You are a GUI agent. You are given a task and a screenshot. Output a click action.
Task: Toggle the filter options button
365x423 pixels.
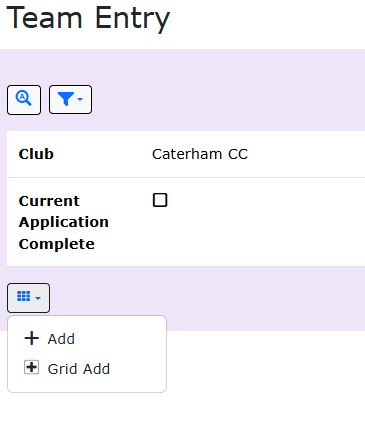tap(70, 100)
